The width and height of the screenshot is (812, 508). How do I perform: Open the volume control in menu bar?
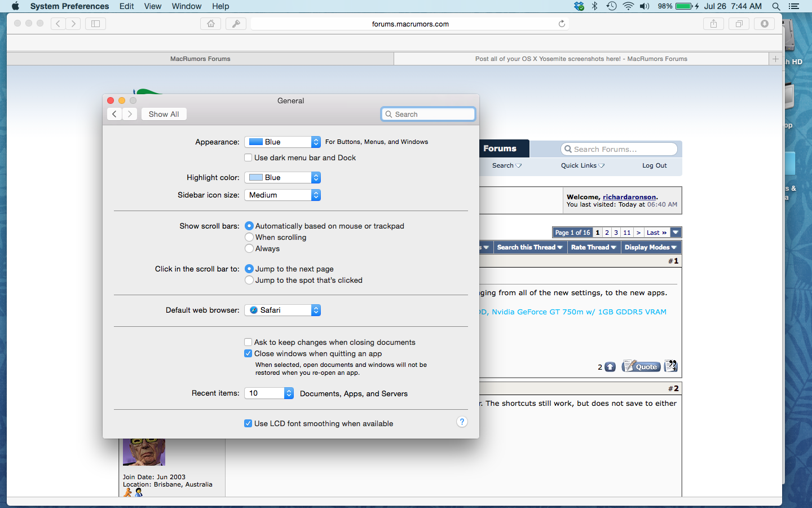click(645, 6)
